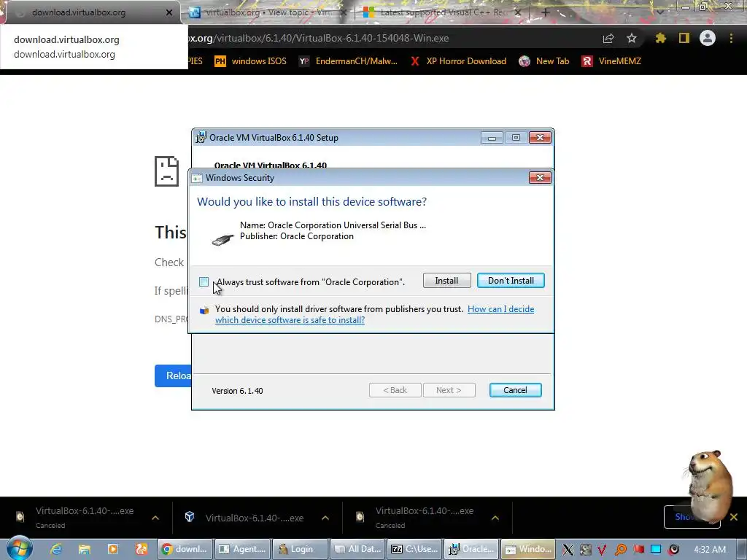
Task: Open the EndermanCH/Malw... bookmark
Action: point(348,61)
